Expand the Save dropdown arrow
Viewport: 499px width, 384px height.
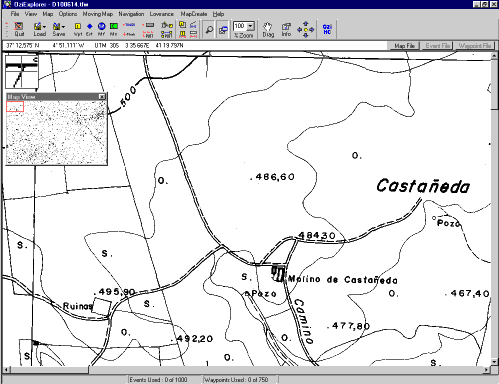pos(63,27)
